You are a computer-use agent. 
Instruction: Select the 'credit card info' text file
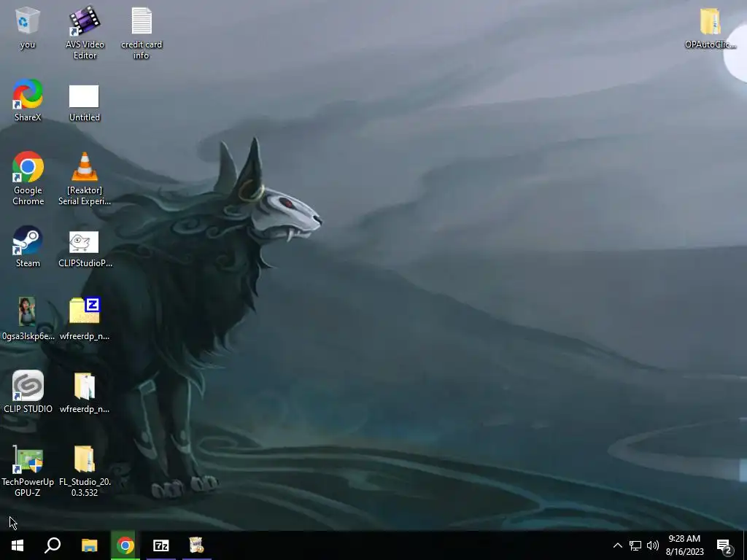point(142,32)
